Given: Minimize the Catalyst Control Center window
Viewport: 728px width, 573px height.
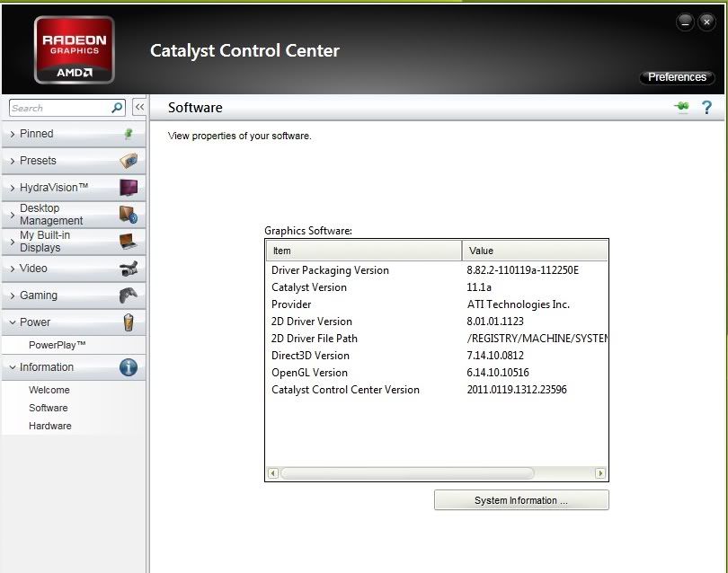Looking at the screenshot, I should click(x=685, y=22).
